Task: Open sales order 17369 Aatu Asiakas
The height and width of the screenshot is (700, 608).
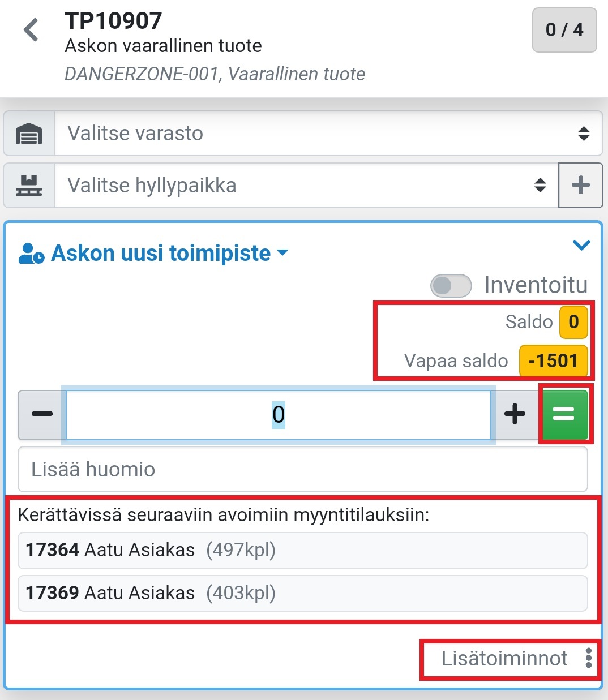Action: point(302,593)
